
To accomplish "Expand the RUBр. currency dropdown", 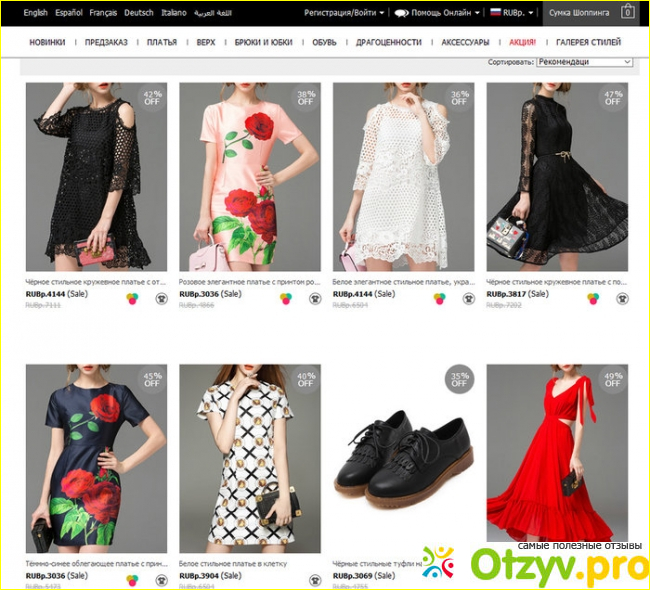I will click(x=514, y=14).
